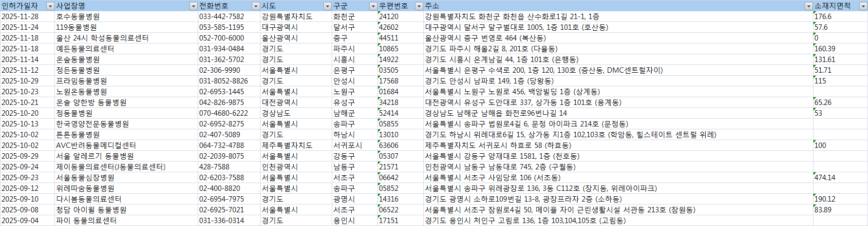Select the 한국영양전문동물병원 cell

pos(126,124)
